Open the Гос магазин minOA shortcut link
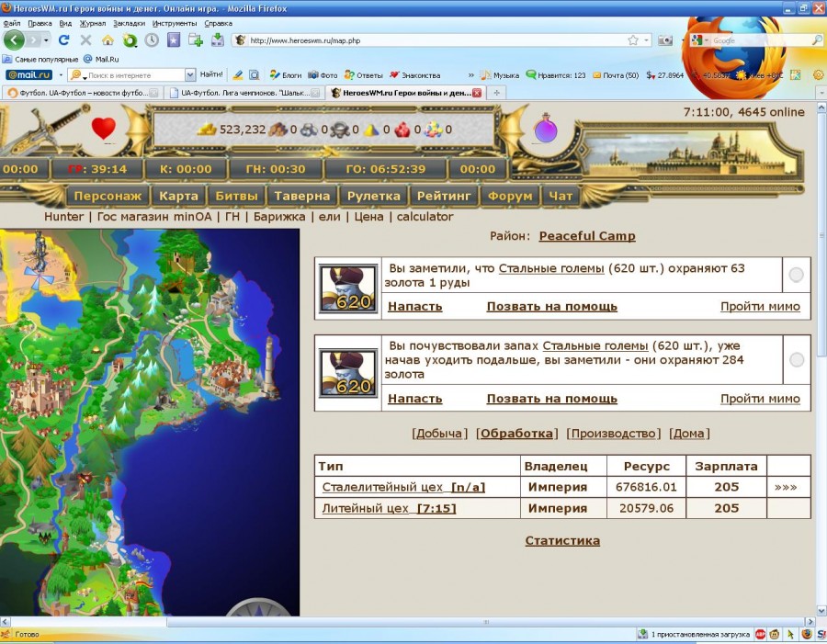Viewport: 827px width, 644px height. 154,216
